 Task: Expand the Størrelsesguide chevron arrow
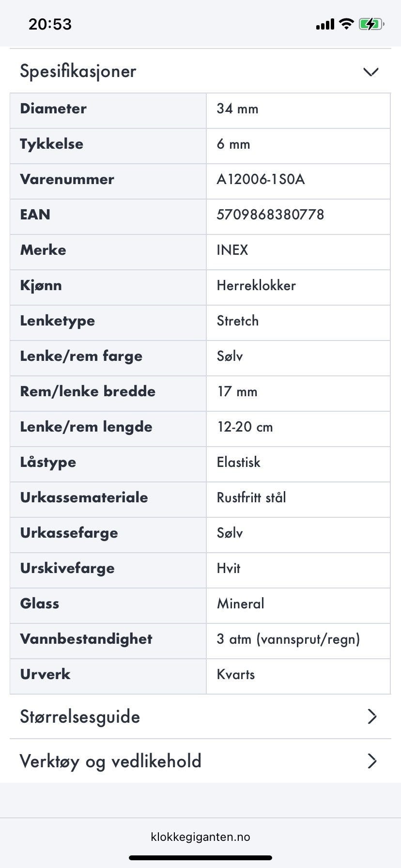371,716
